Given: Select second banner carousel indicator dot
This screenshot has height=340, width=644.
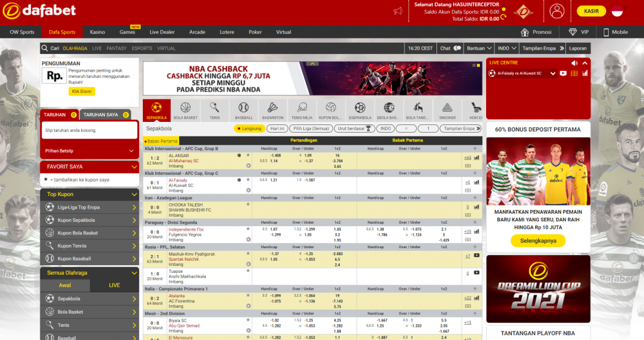Looking at the screenshot, I should pos(478,65).
